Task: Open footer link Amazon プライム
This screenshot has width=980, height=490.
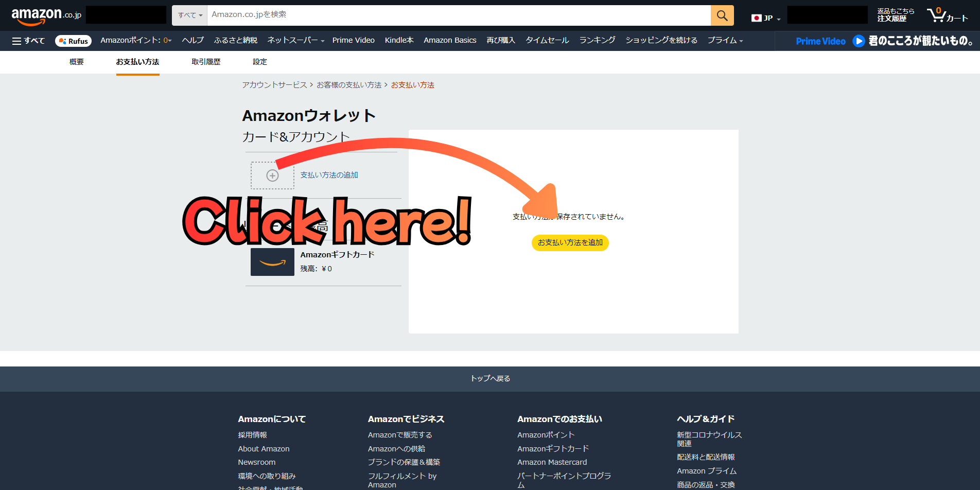Action: point(707,471)
